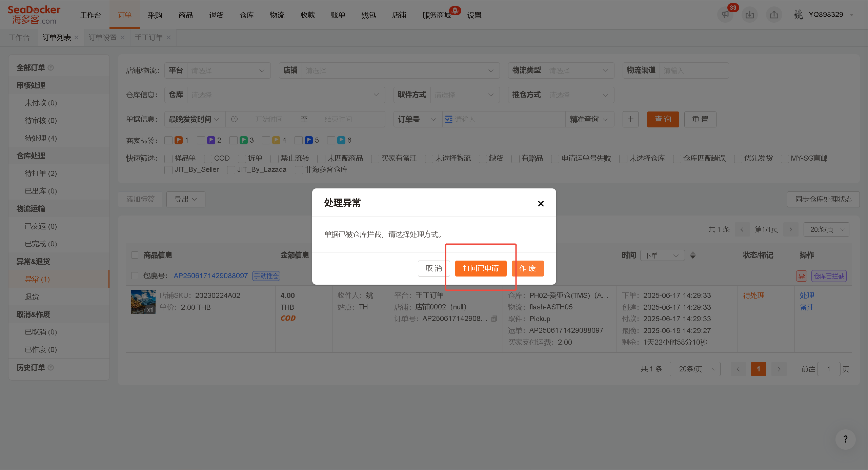Click the bottom pager next arrow
This screenshot has width=868, height=470.
coord(779,369)
